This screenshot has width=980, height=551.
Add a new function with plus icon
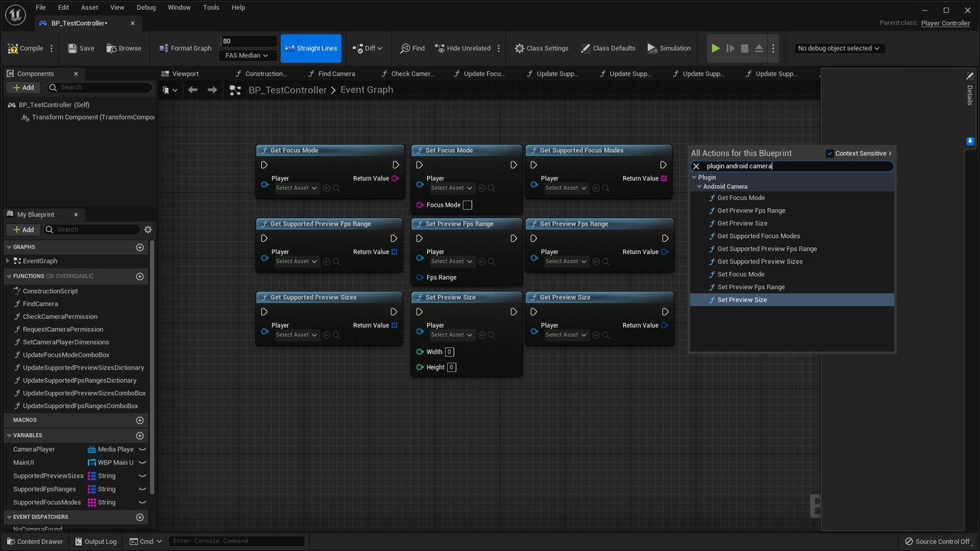pos(139,276)
